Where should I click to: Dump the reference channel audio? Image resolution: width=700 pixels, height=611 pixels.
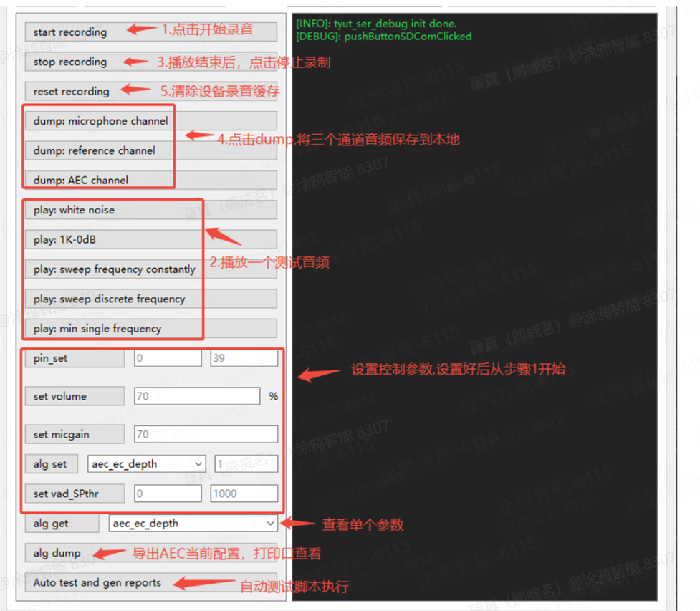[94, 151]
